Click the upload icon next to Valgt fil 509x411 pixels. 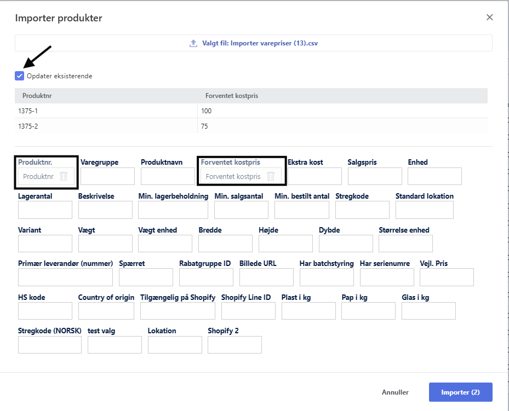(193, 43)
